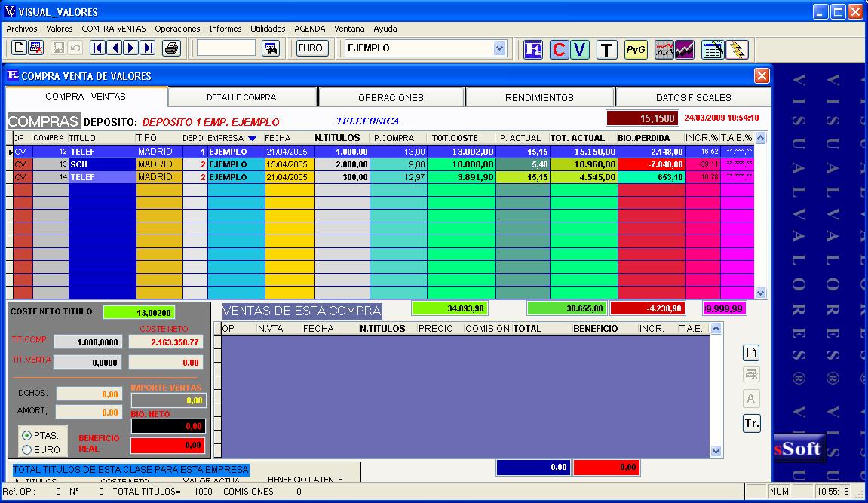Click the delete record toolbar icon
The height and width of the screenshot is (503, 868).
pyautogui.click(x=36, y=48)
